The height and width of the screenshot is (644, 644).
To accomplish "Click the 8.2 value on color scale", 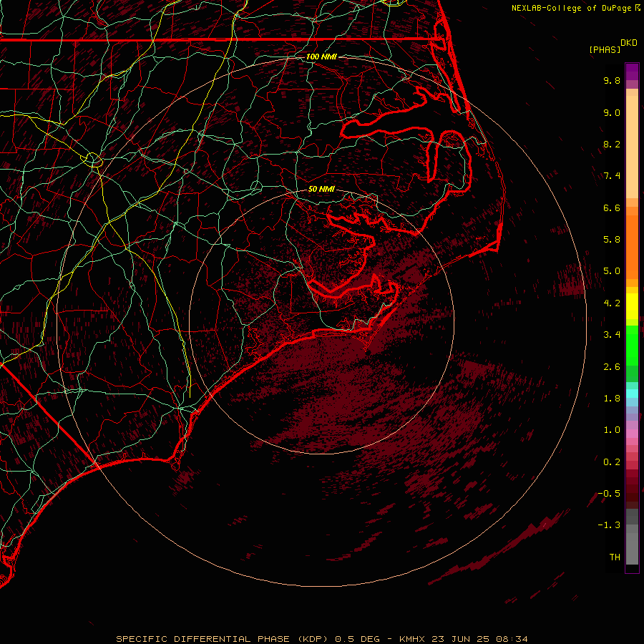I will point(612,144).
